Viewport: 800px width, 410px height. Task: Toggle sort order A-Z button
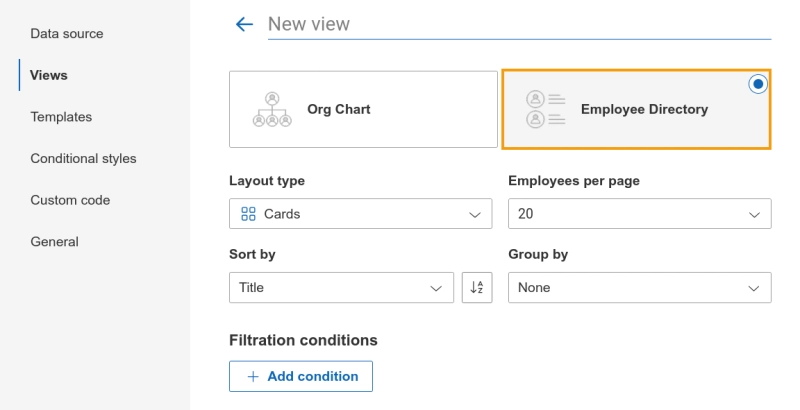click(x=477, y=288)
